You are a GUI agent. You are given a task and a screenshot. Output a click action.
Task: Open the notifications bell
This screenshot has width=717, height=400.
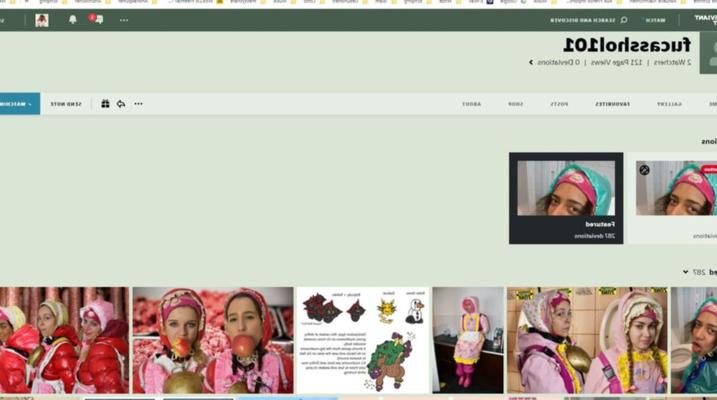(x=72, y=20)
